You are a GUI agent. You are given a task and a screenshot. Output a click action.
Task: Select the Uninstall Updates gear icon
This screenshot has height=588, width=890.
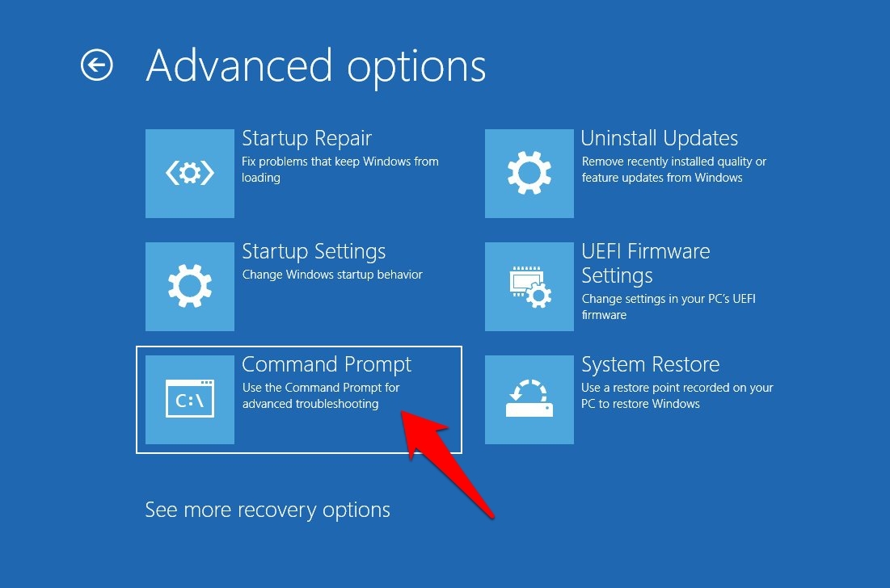tap(529, 174)
